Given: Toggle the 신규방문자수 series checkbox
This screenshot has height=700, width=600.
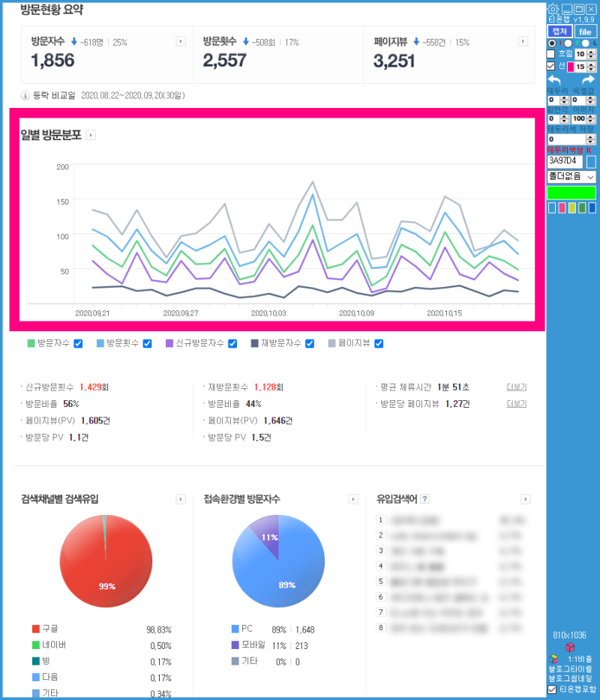Looking at the screenshot, I should tap(232, 343).
